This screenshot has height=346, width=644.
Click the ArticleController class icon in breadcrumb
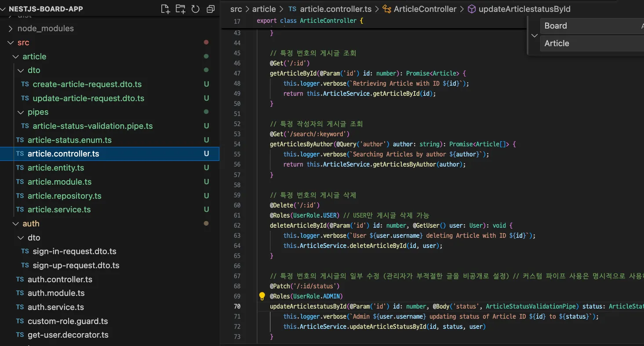pos(387,9)
